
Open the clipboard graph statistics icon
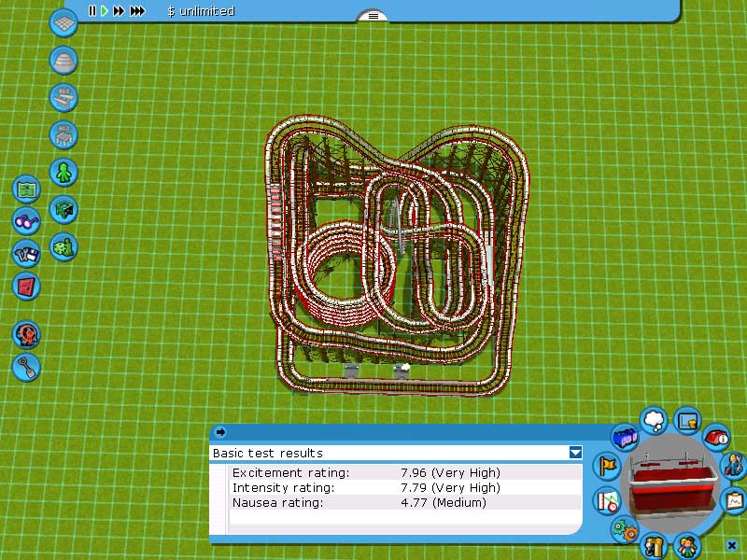click(x=735, y=500)
